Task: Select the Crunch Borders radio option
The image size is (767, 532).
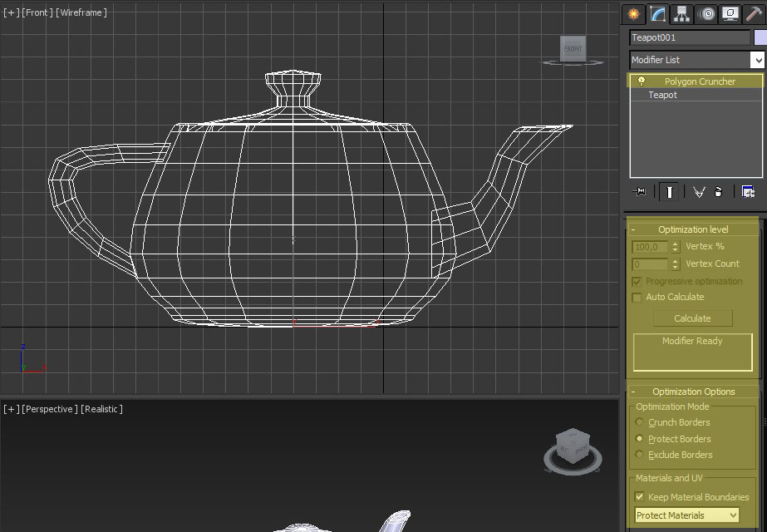Action: [639, 422]
